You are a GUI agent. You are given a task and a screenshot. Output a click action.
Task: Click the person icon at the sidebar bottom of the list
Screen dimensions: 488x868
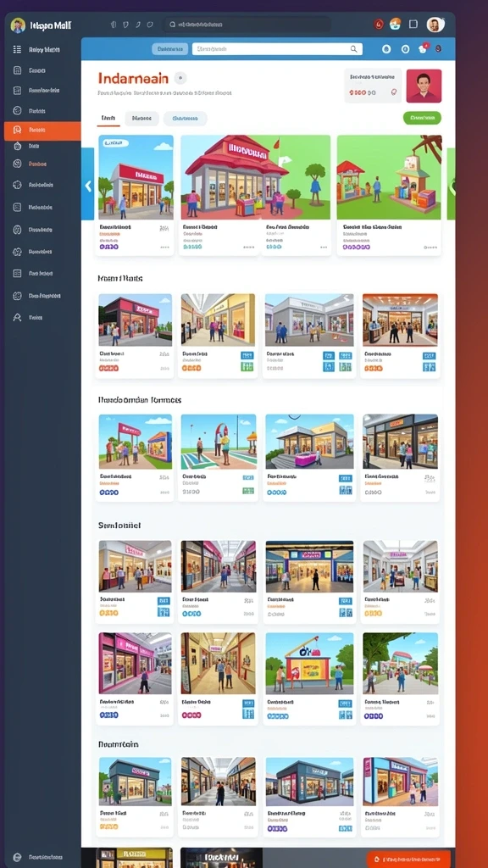point(17,317)
